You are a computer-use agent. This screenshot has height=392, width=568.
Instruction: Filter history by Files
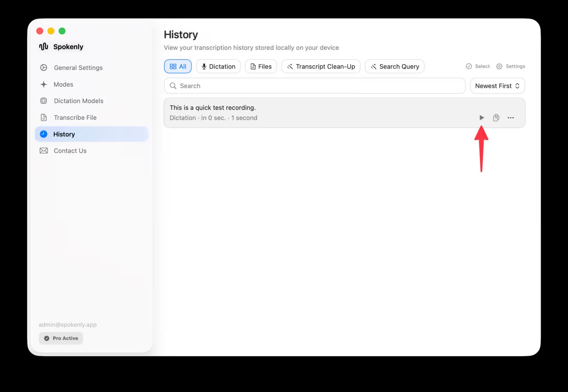261,66
